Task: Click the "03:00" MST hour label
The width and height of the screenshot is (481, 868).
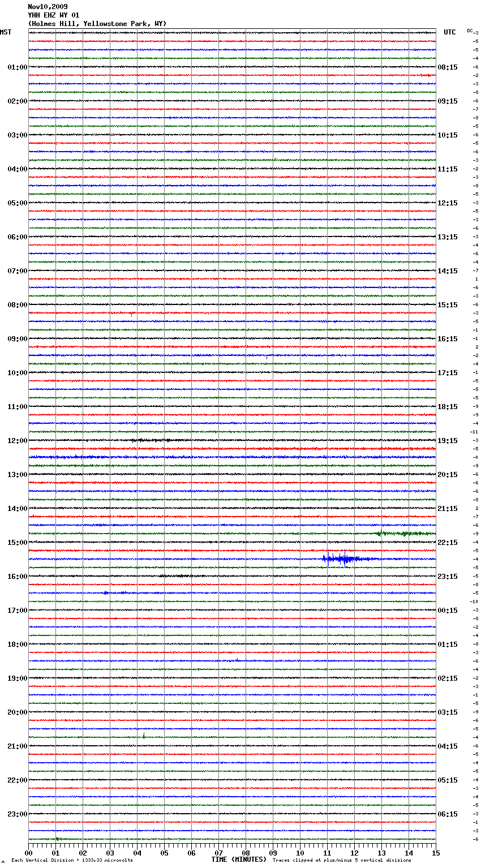Action: 18,135
